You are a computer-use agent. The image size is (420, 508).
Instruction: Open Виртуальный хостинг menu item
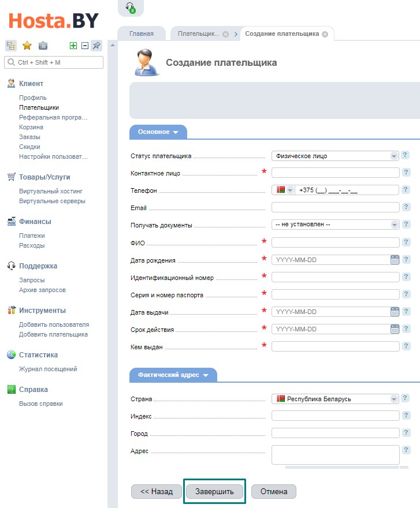coord(51,191)
